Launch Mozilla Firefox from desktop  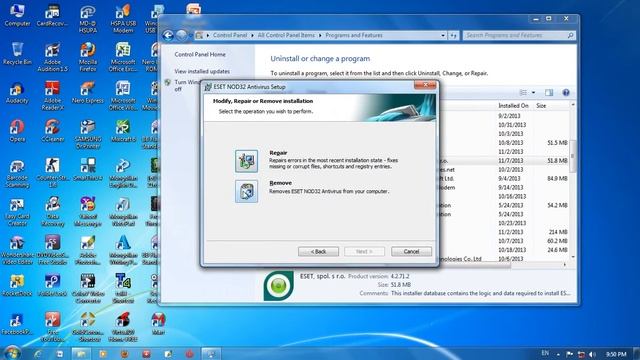click(87, 57)
